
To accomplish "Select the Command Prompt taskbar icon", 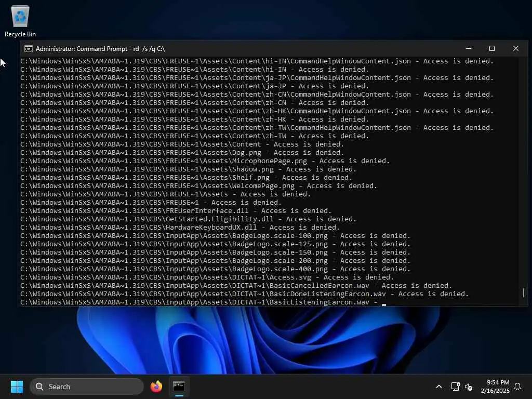I will click(179, 387).
